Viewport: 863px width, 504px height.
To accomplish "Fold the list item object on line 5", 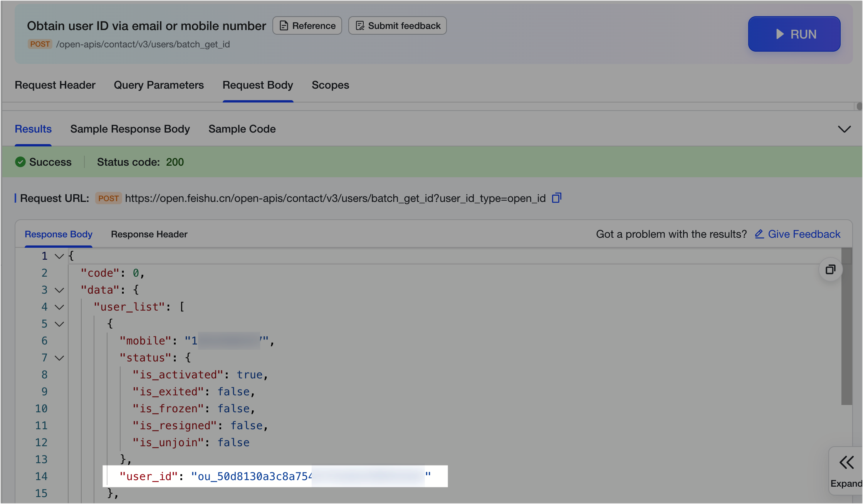I will coord(59,324).
